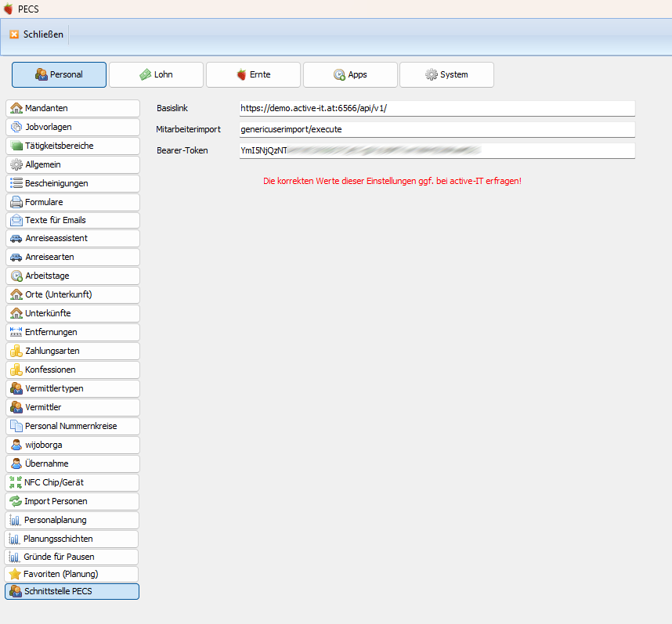Screen dimensions: 672x624
Task: Open the Personal tab
Action: click(60, 74)
